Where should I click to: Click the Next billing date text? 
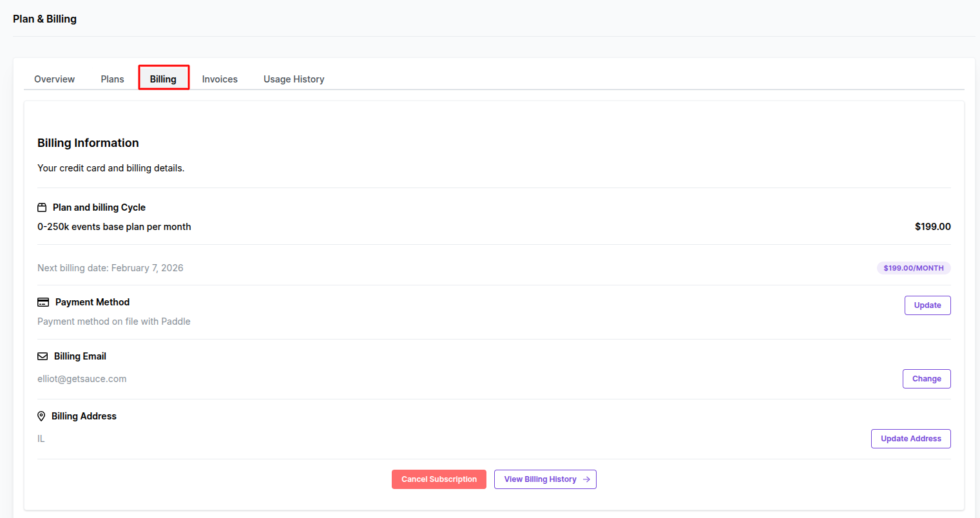[x=110, y=268]
